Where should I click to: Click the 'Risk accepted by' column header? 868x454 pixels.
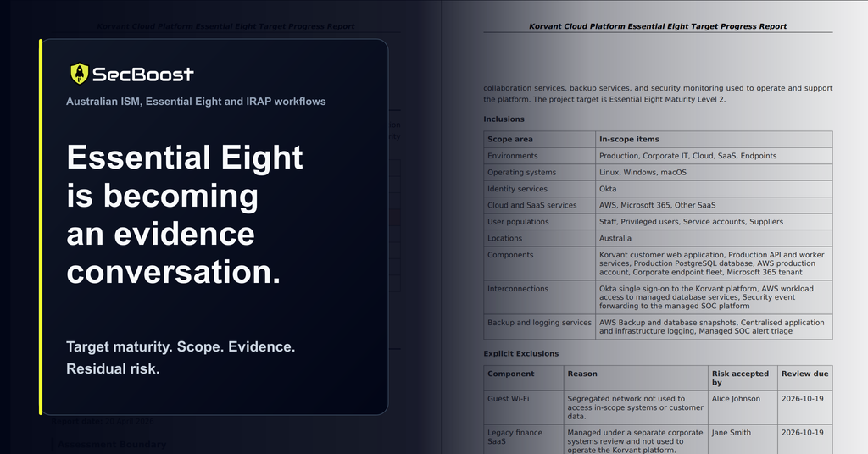point(743,378)
